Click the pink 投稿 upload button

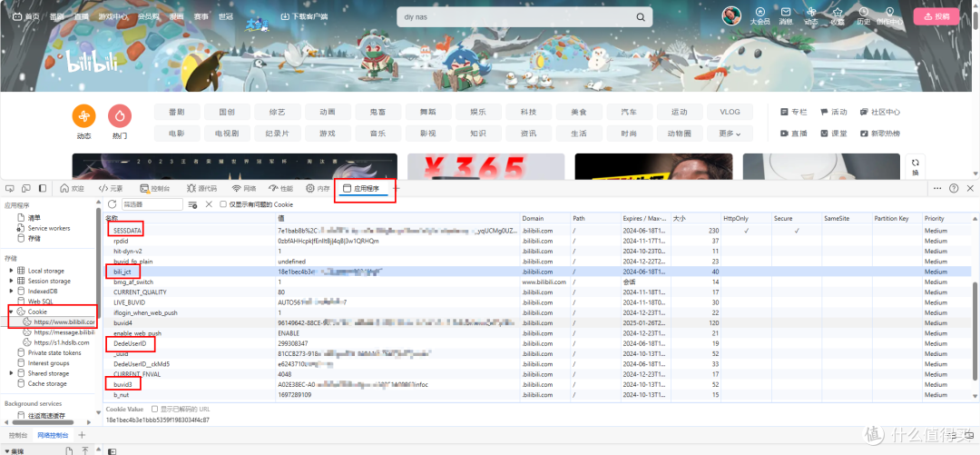[936, 16]
